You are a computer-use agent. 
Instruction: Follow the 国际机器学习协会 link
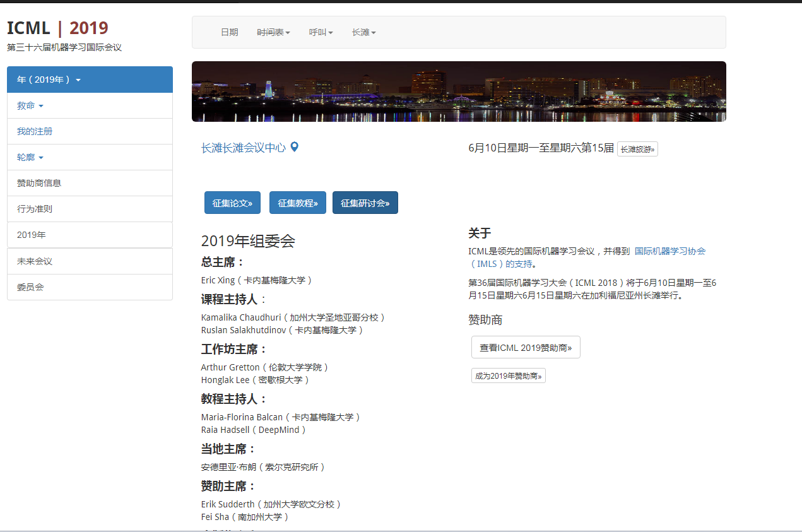pos(670,251)
